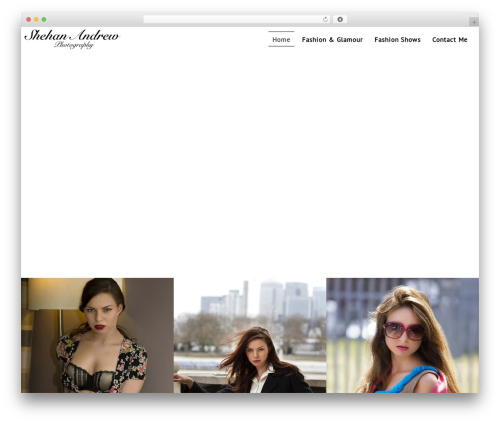Open the city skyline portrait thumbnail
500x423 pixels.
(x=250, y=335)
